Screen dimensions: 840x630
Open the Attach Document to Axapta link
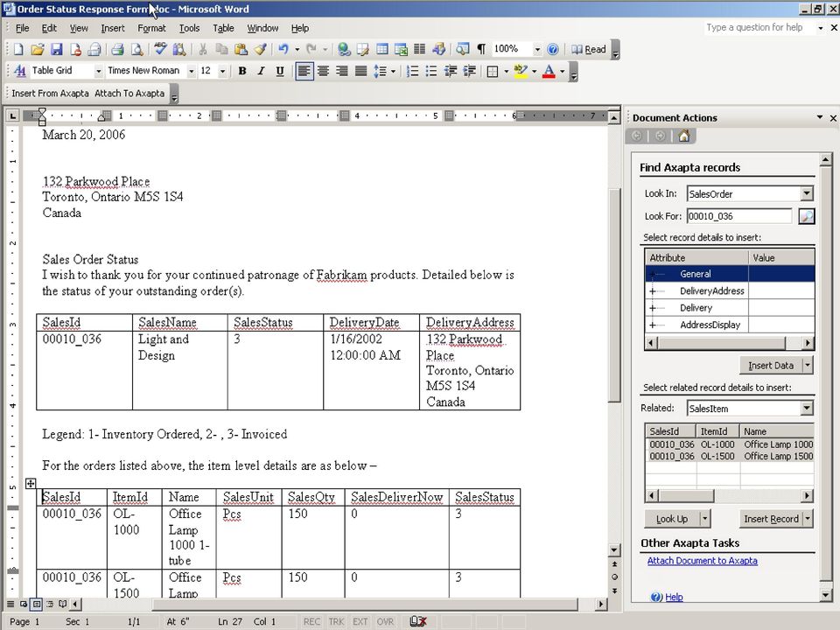point(702,561)
